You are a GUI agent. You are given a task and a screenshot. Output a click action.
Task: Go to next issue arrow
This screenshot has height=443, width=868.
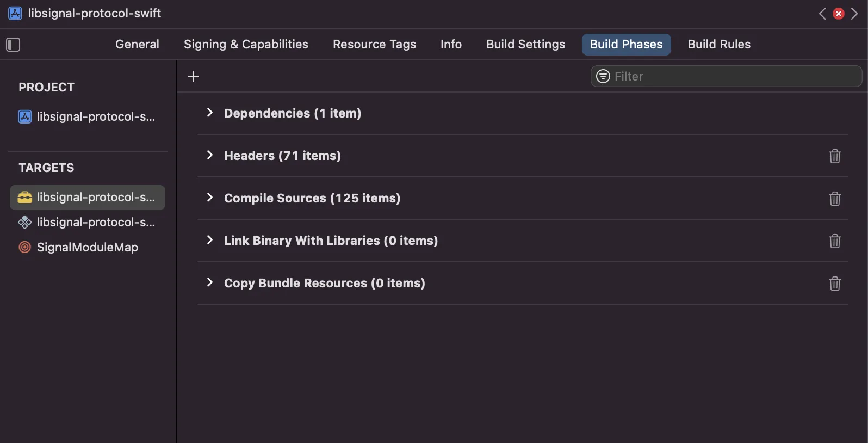854,14
